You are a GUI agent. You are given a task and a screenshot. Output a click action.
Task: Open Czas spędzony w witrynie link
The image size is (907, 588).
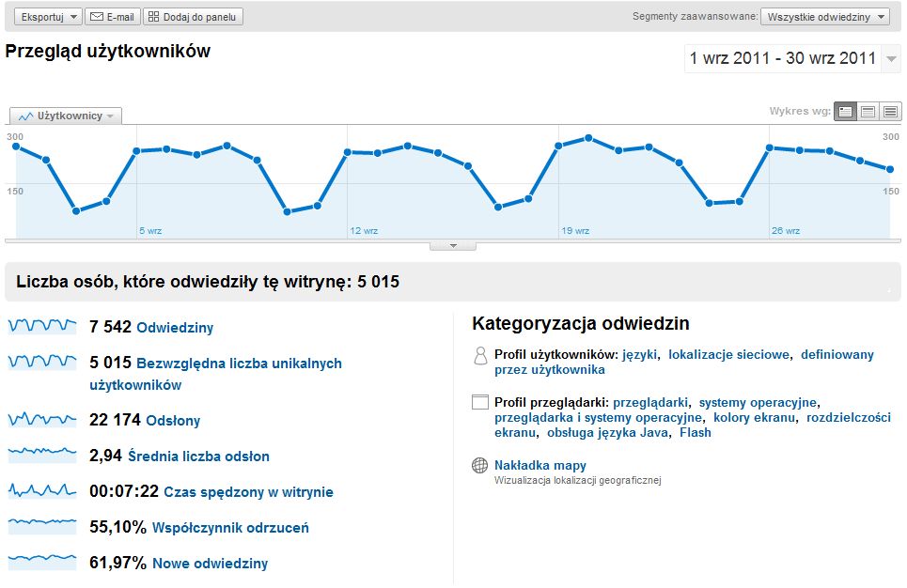(x=249, y=492)
